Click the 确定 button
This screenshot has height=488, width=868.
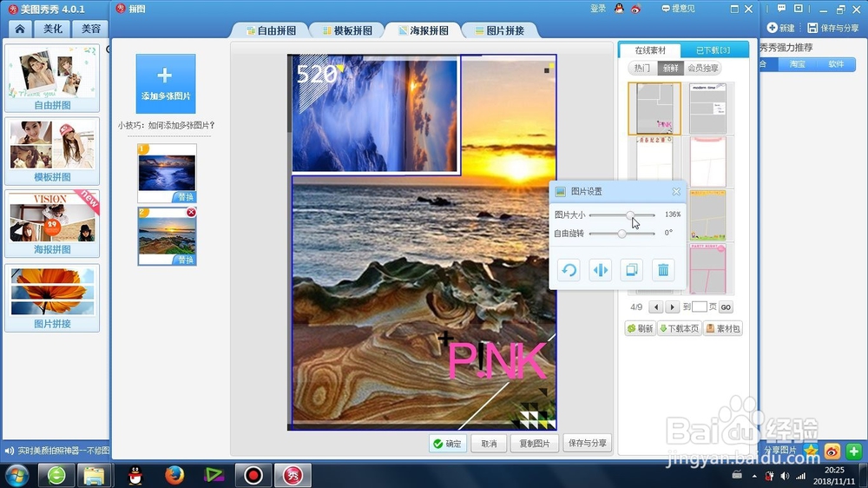(448, 444)
